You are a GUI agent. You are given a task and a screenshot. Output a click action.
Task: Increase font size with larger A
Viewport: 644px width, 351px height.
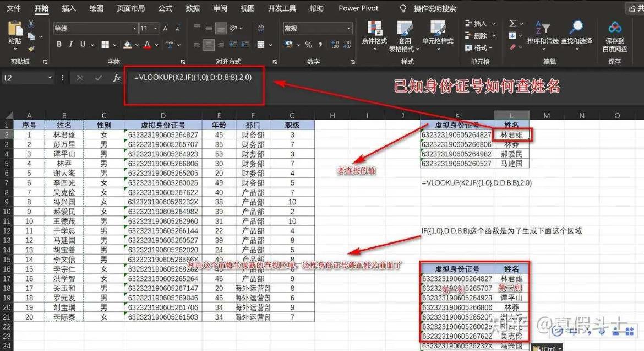tap(166, 28)
